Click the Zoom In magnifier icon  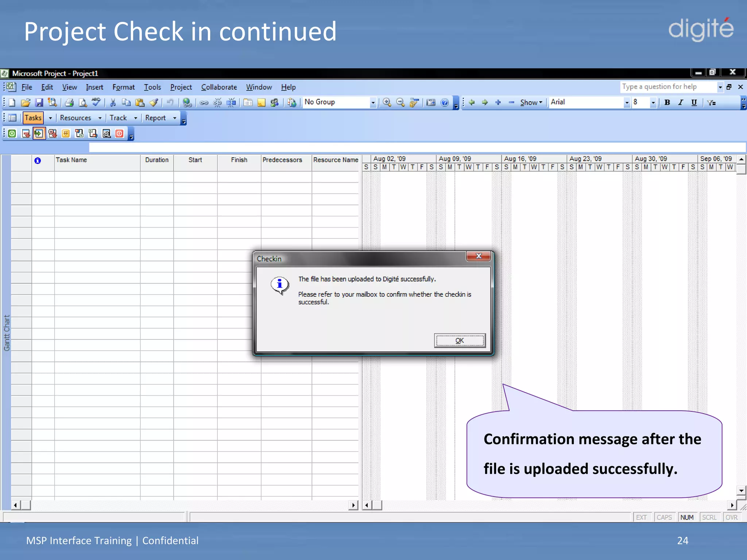(x=387, y=102)
